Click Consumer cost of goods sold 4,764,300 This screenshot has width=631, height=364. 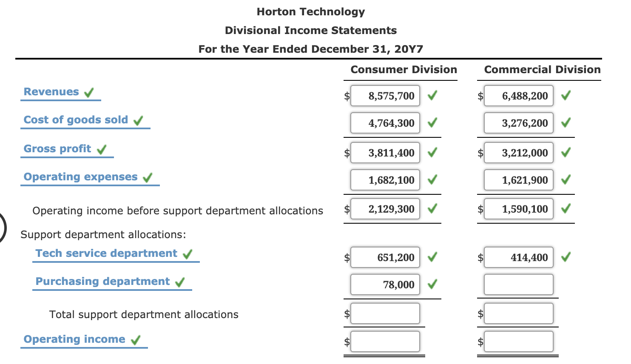click(385, 123)
